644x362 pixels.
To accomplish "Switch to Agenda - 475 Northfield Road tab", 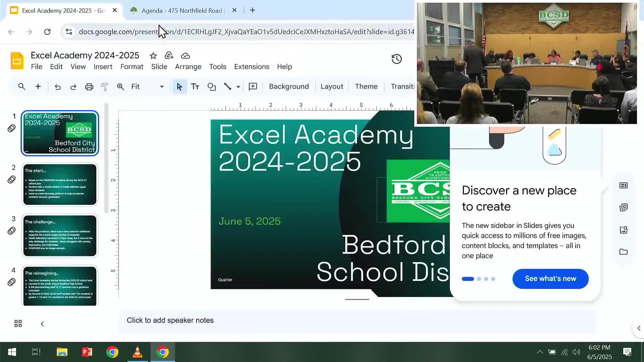I will pyautogui.click(x=181, y=10).
